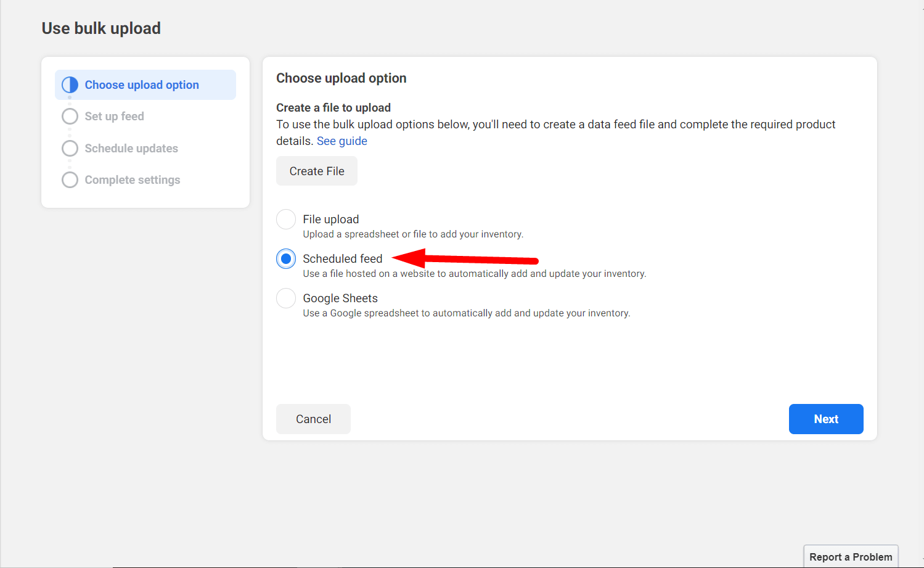
Task: Open the See guide link
Action: pos(342,141)
